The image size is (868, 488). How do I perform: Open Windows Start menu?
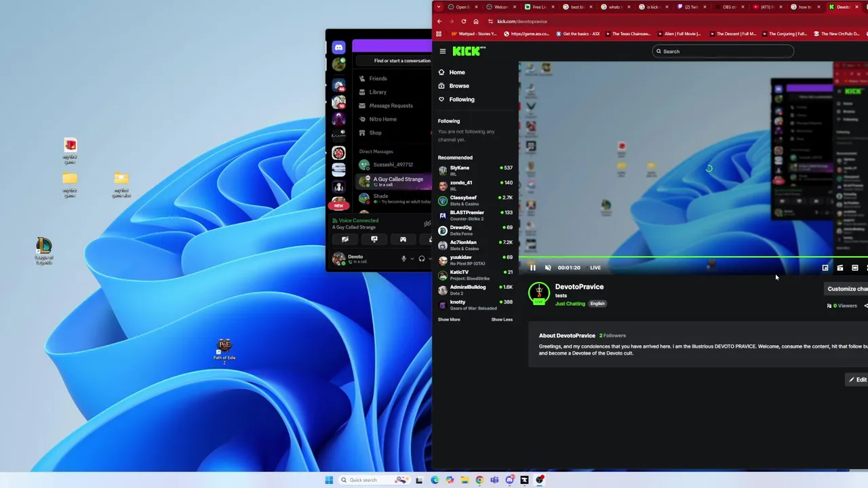click(329, 480)
